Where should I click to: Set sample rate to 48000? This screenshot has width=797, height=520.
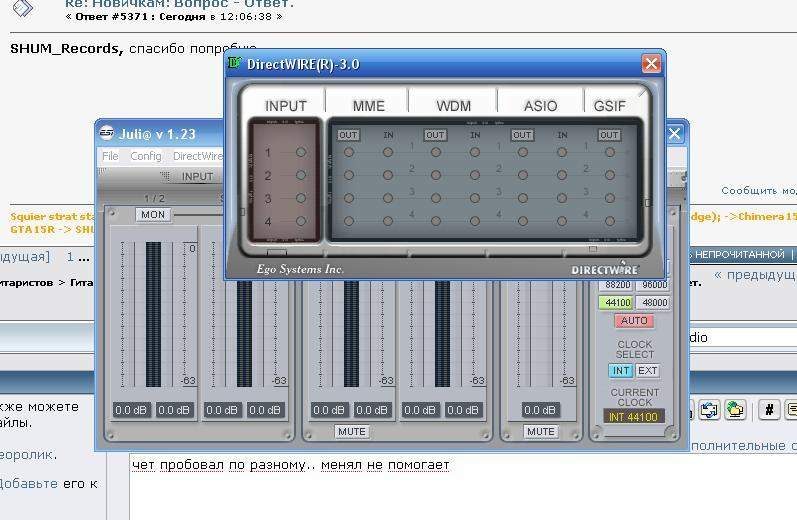tap(654, 303)
